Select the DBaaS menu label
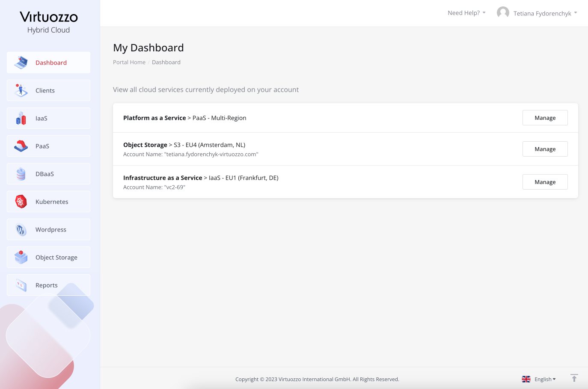This screenshot has width=588, height=389. click(x=45, y=174)
